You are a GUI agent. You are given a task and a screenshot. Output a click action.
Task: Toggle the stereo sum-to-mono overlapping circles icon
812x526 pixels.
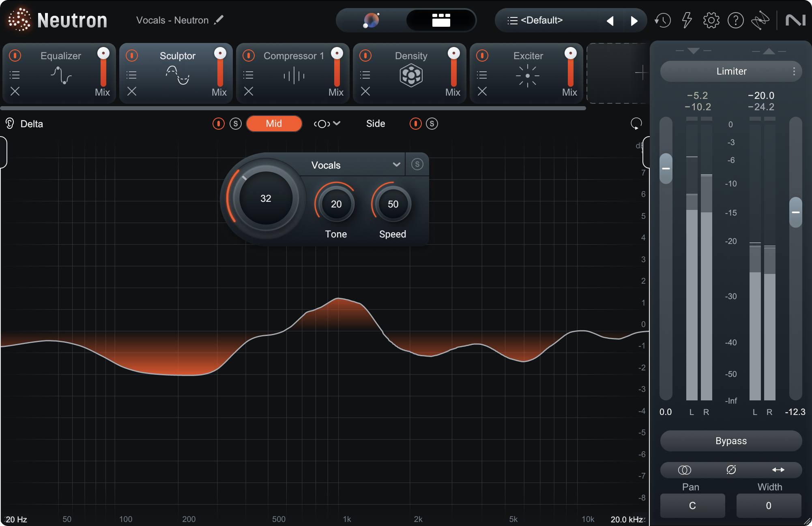(x=685, y=470)
